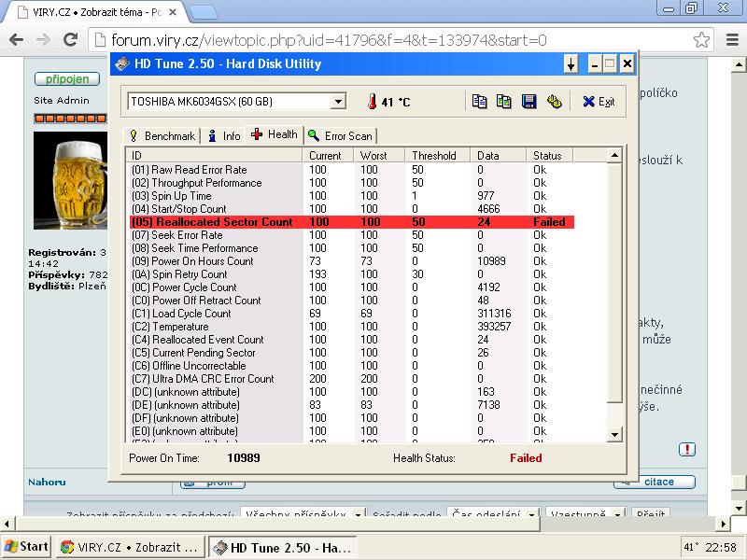Select the (C2) Temperature row
Viewport: 747px width, 560px height.
click(x=352, y=326)
